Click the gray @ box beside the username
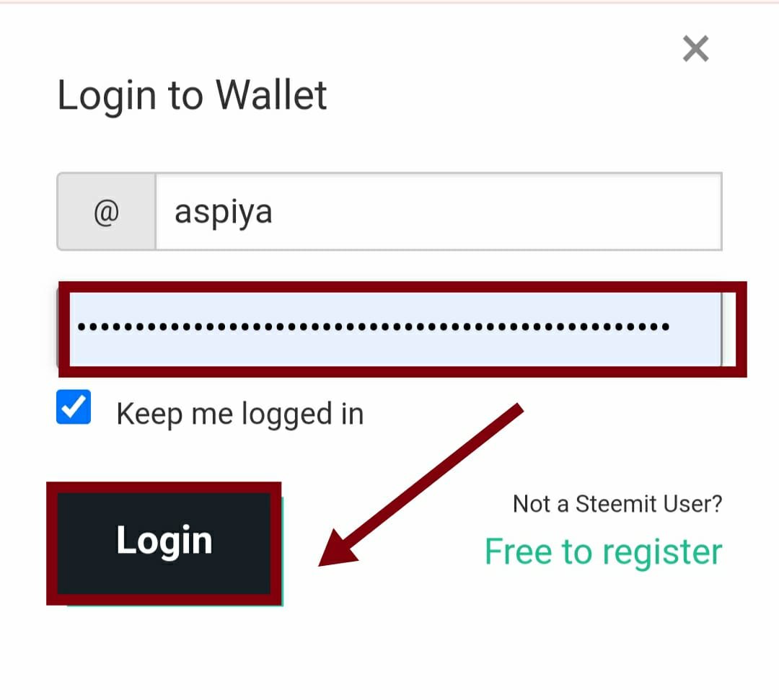 [x=106, y=212]
